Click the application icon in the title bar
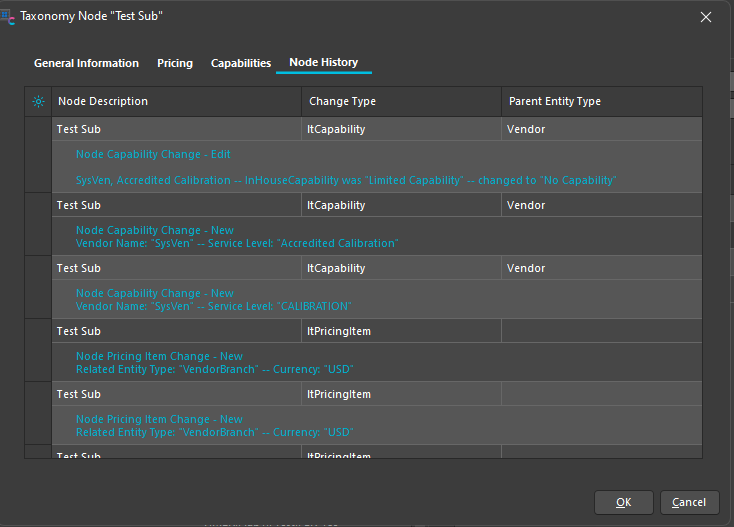Viewport: 734px width, 527px height. pos(10,16)
